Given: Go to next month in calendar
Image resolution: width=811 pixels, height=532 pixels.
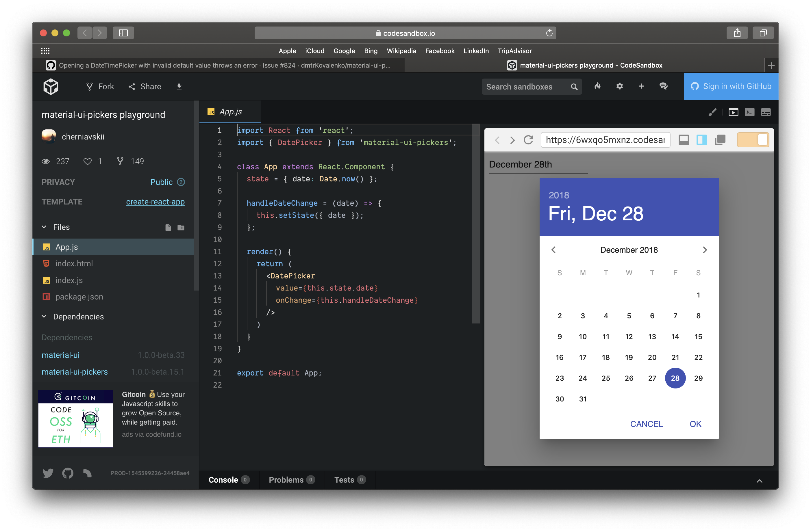Looking at the screenshot, I should pyautogui.click(x=705, y=250).
